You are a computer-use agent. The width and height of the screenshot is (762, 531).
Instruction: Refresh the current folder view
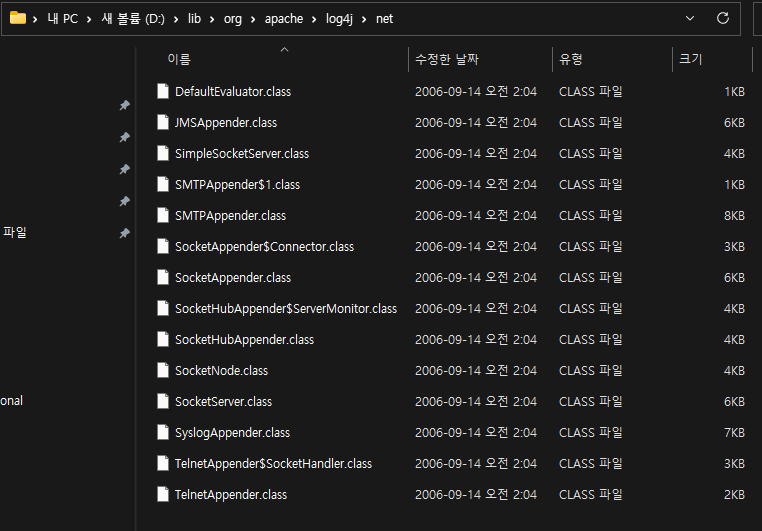tap(723, 18)
